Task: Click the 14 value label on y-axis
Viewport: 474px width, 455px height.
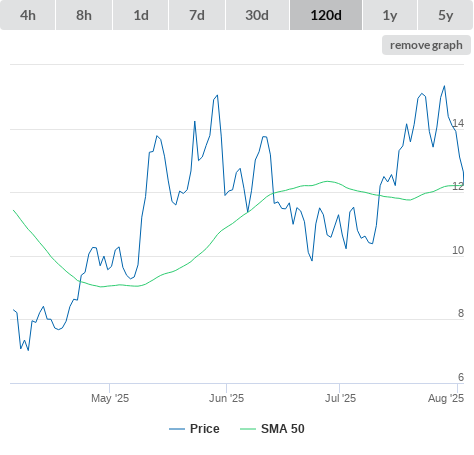Action: [458, 123]
